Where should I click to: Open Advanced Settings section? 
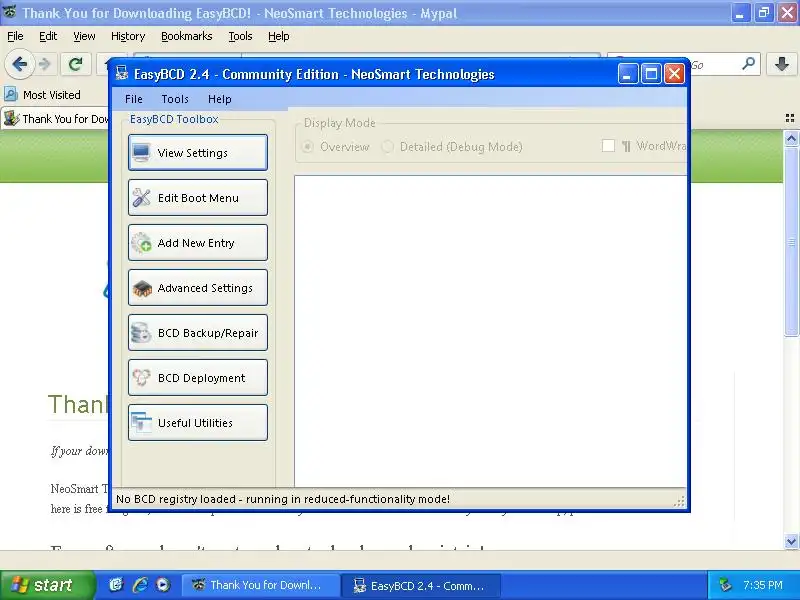tap(197, 288)
